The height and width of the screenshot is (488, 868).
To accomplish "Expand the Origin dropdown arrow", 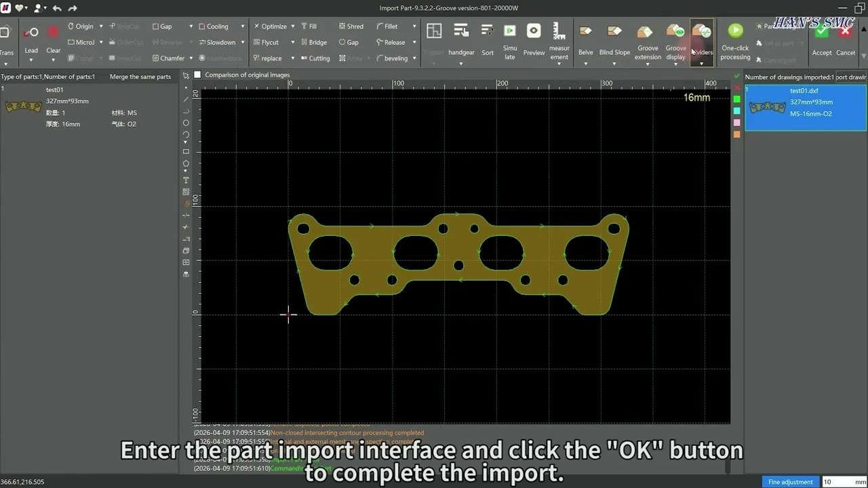I will pos(101,26).
